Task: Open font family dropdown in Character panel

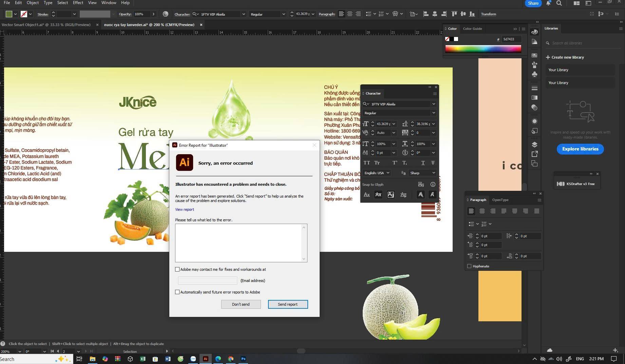Action: pyautogui.click(x=433, y=104)
